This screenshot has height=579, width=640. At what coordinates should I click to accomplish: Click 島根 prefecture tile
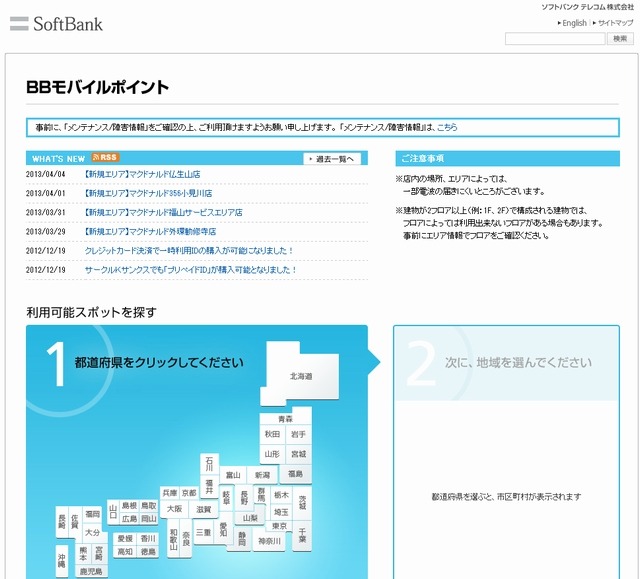pos(129,506)
